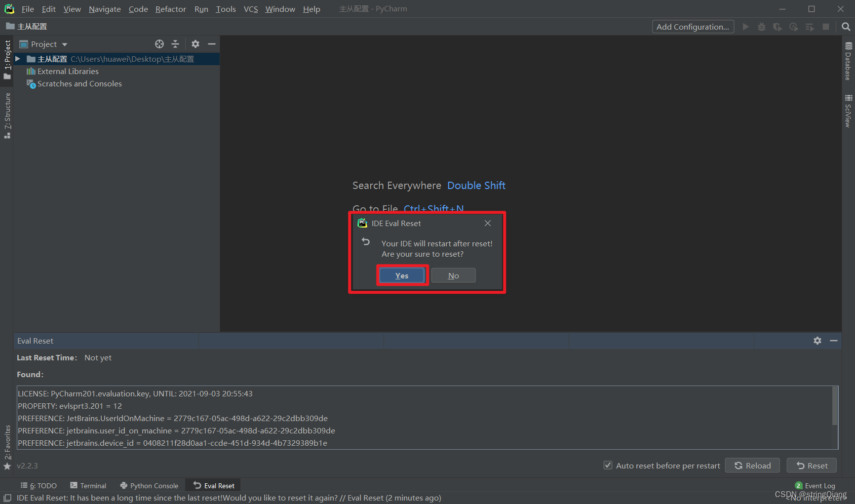Click the LICENSE PyCharm201.evaluation.key line
The width and height of the screenshot is (855, 504).
click(135, 393)
